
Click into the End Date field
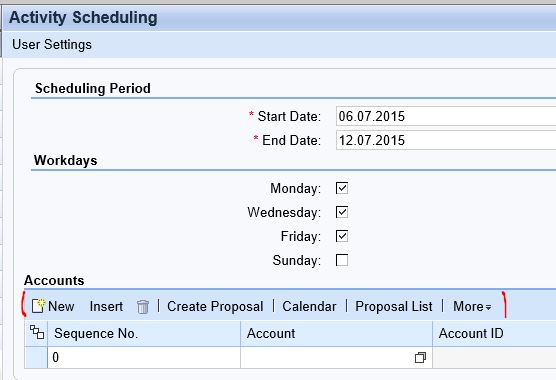pos(446,140)
